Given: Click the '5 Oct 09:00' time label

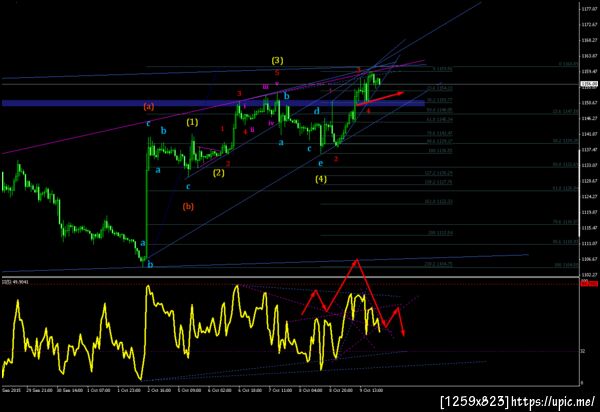Looking at the screenshot, I should tap(189, 391).
